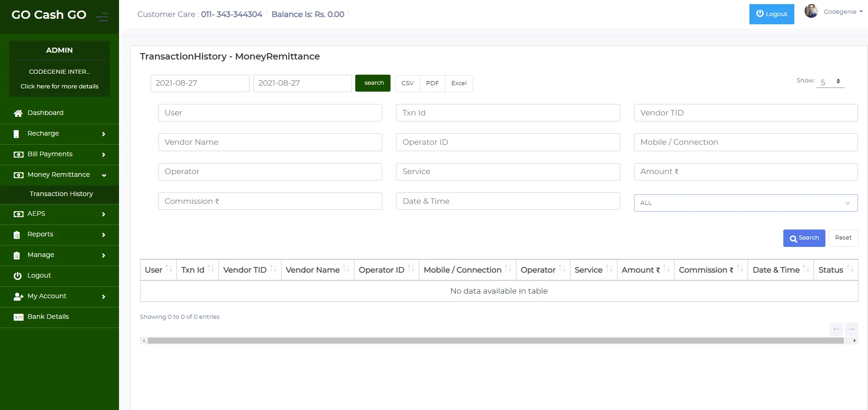Click the Bank Details card icon
This screenshot has width=868, height=410.
pos(18,317)
